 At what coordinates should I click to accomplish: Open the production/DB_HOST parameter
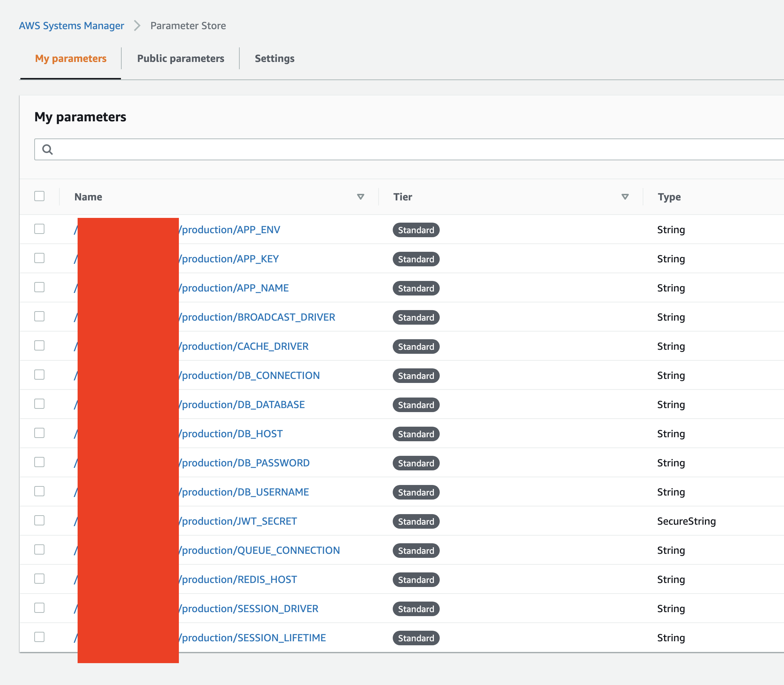coord(231,434)
